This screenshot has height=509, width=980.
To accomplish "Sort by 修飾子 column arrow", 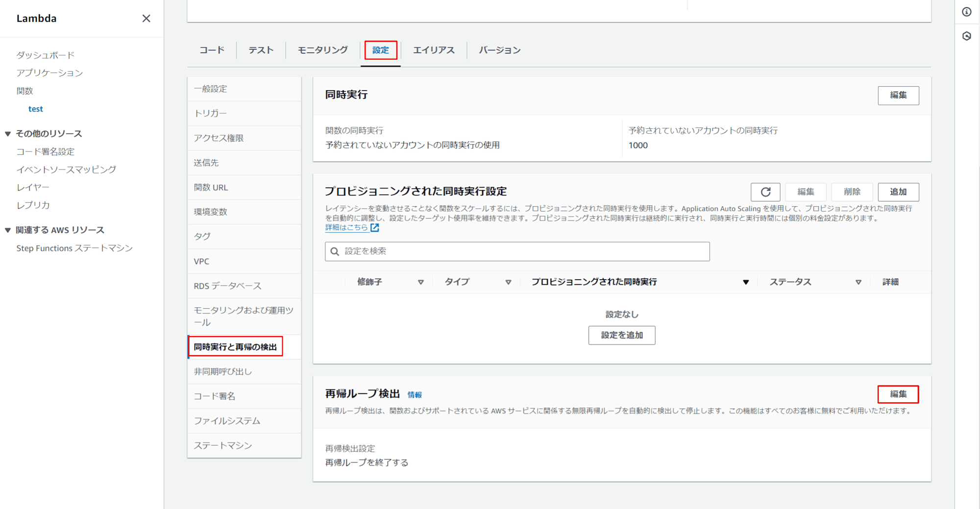I will tap(420, 282).
